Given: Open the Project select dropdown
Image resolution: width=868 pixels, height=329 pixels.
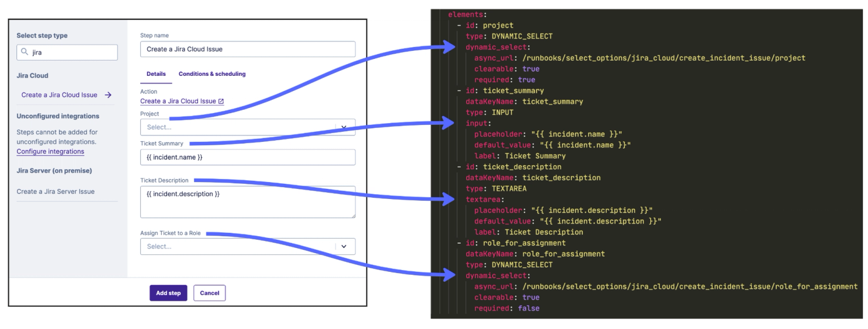Looking at the screenshot, I should pyautogui.click(x=248, y=127).
